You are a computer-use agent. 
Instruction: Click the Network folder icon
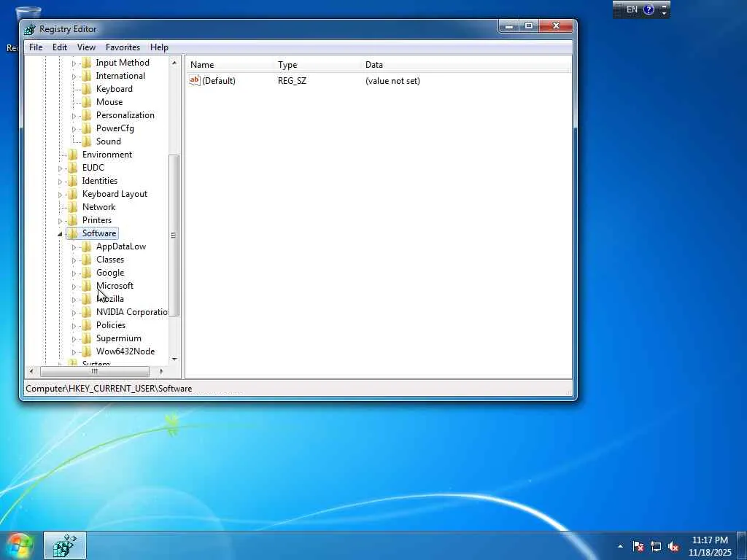72,206
